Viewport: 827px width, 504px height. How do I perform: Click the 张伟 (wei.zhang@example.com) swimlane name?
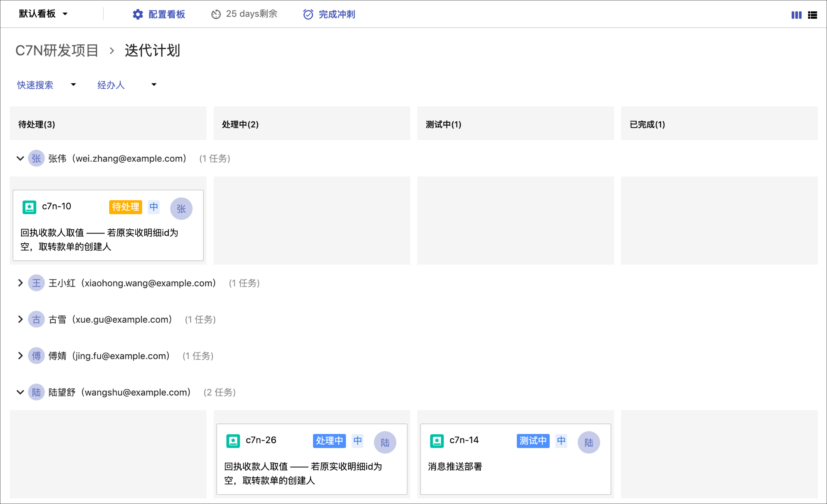pos(117,158)
